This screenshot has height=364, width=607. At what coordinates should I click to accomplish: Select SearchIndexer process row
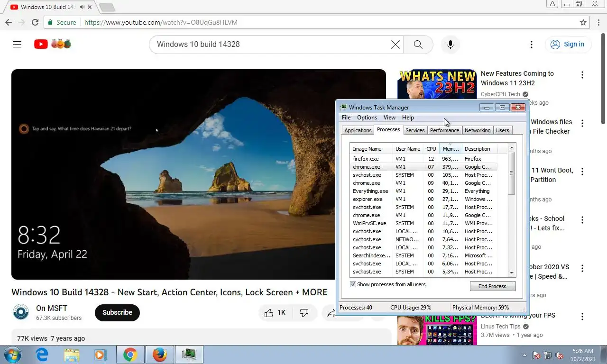423,255
